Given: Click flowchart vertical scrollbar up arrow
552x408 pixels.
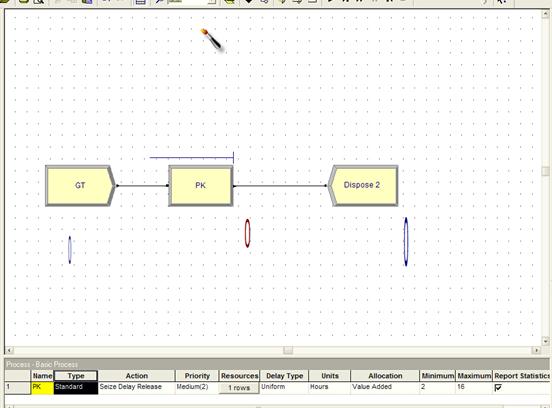Looking at the screenshot, I should [x=546, y=14].
